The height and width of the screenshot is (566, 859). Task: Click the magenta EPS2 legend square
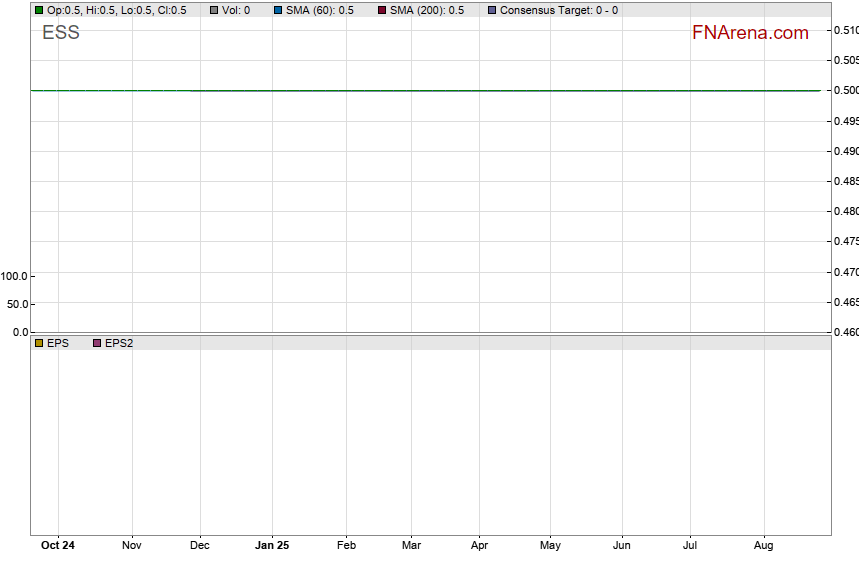pos(97,343)
